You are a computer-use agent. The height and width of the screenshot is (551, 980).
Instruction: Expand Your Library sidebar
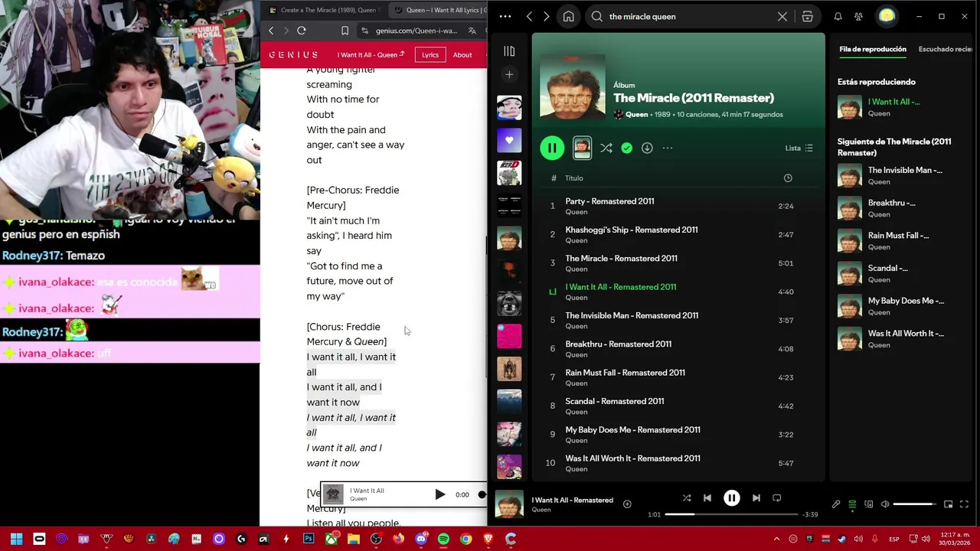coord(509,51)
